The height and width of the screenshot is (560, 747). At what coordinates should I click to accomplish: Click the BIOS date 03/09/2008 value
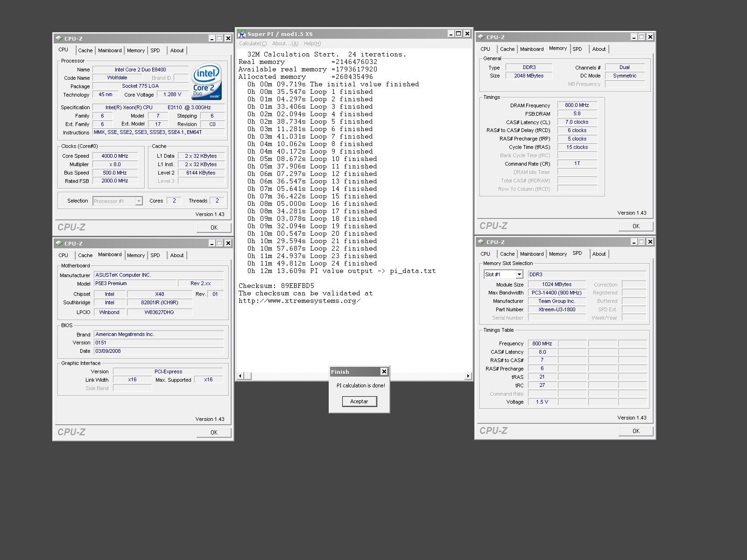[159, 351]
